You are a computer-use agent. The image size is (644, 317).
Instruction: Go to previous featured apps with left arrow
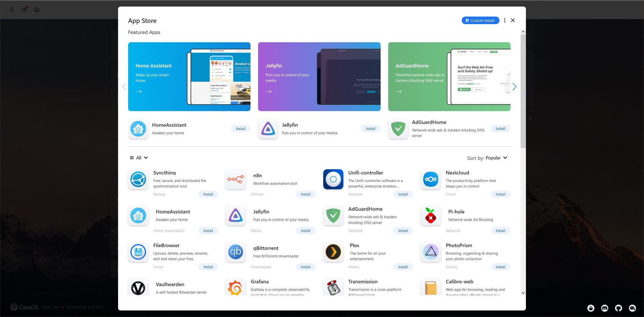124,87
